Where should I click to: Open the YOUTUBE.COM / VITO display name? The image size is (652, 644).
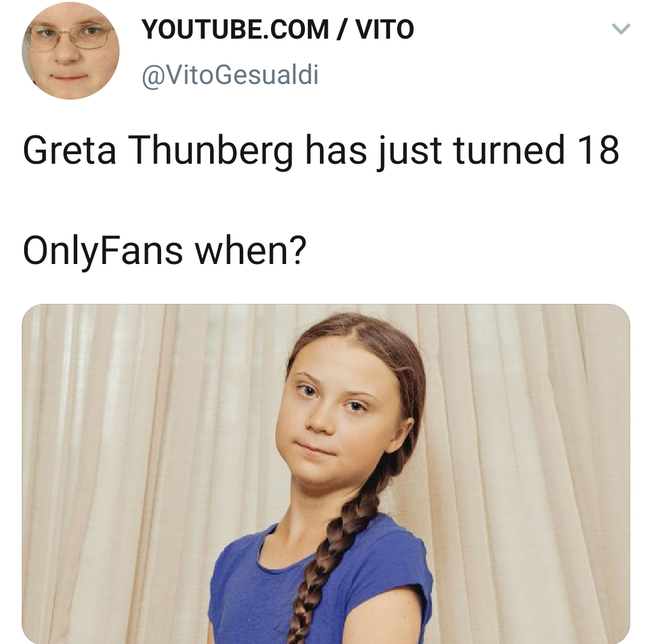pos(278,30)
